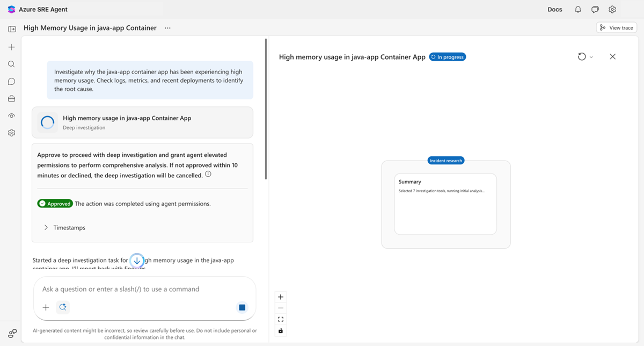Open the notifications bell
The width and height of the screenshot is (644, 346).
tap(578, 9)
